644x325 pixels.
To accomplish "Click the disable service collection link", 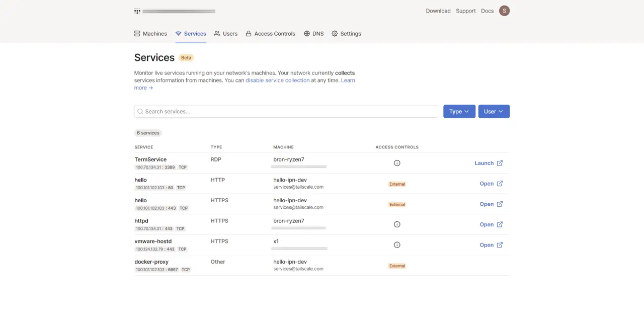I will [x=277, y=80].
